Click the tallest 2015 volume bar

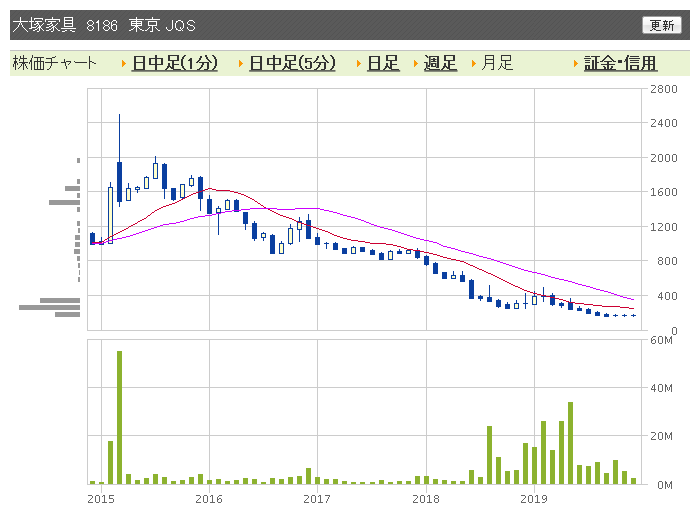click(x=119, y=417)
